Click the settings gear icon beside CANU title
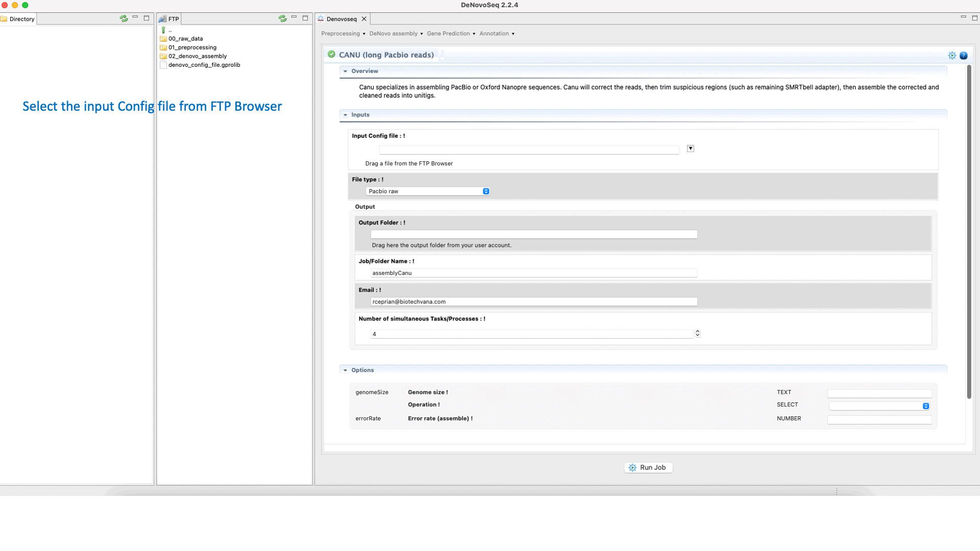 (x=952, y=56)
